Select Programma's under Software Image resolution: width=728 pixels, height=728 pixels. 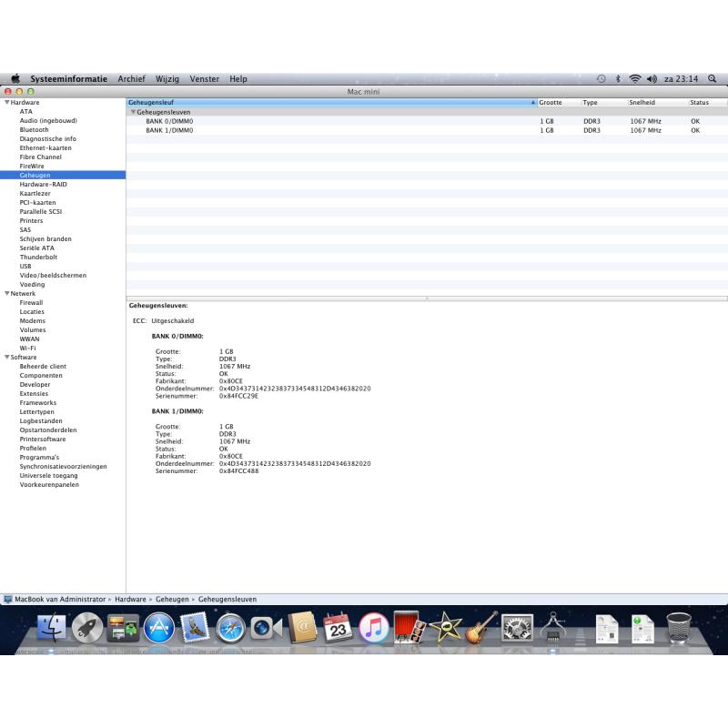(39, 457)
